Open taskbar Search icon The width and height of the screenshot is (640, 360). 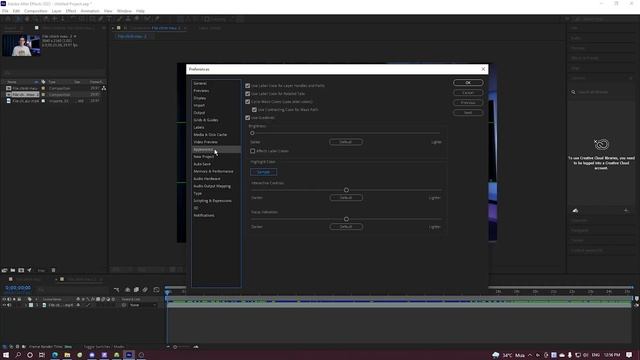[x=18, y=355]
